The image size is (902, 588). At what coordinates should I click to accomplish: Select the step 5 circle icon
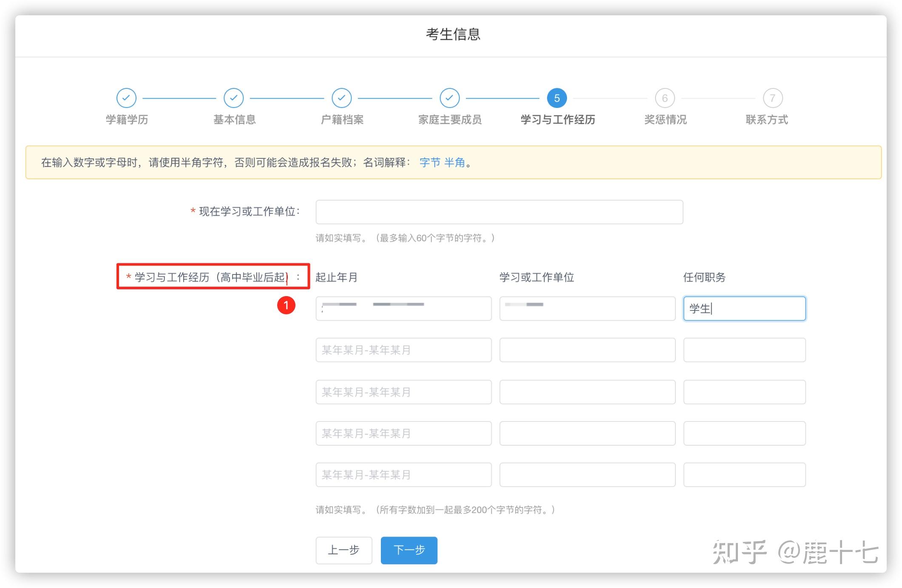point(557,98)
